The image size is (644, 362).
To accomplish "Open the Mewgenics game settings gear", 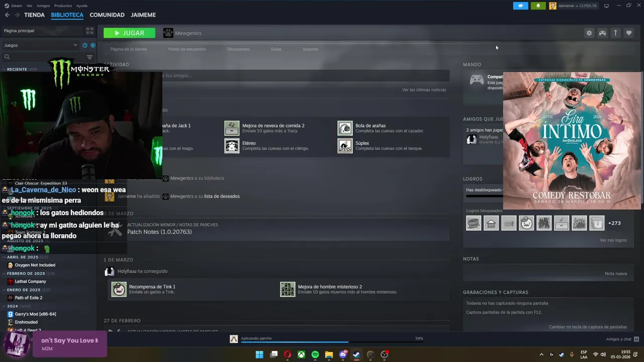I will tap(589, 33).
